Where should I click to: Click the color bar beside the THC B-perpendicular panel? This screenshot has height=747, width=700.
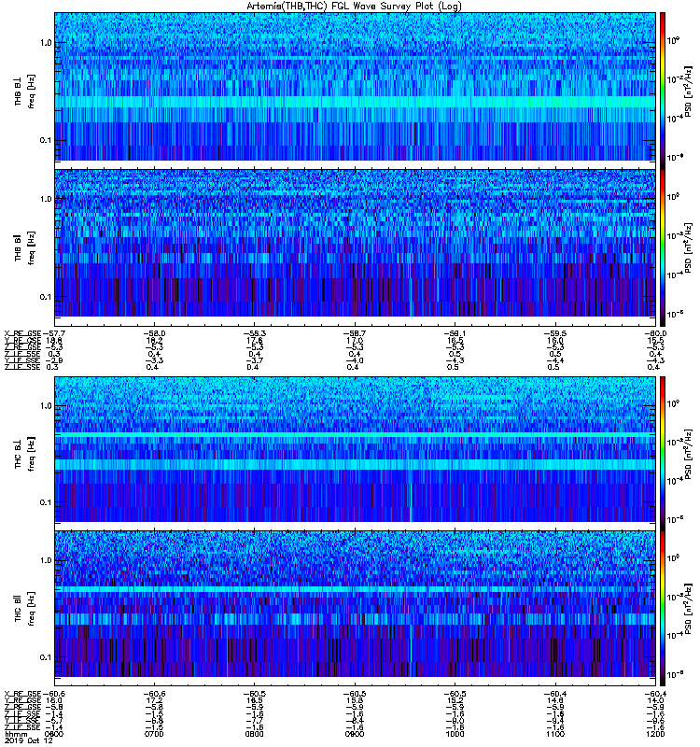(x=663, y=454)
